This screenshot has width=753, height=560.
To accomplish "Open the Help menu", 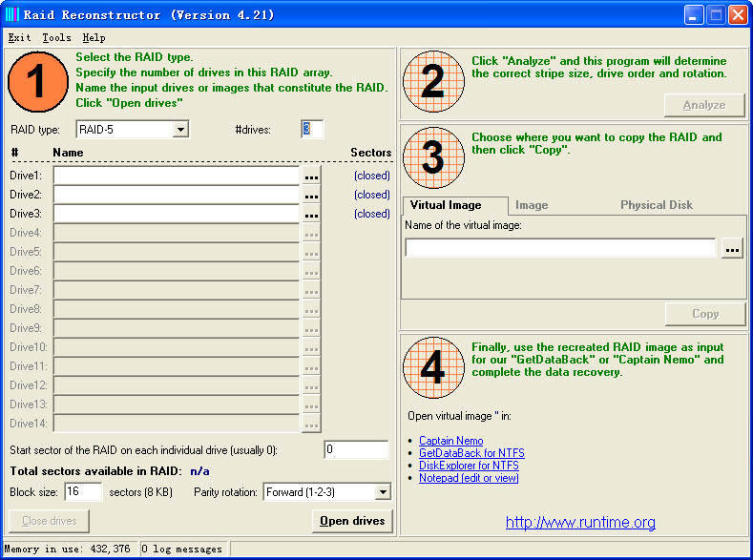I will coord(94,38).
